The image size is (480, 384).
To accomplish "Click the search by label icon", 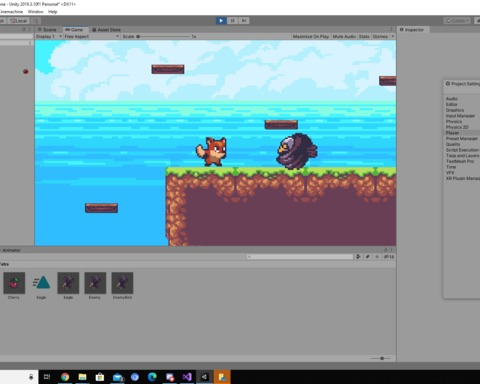I will coord(368,257).
